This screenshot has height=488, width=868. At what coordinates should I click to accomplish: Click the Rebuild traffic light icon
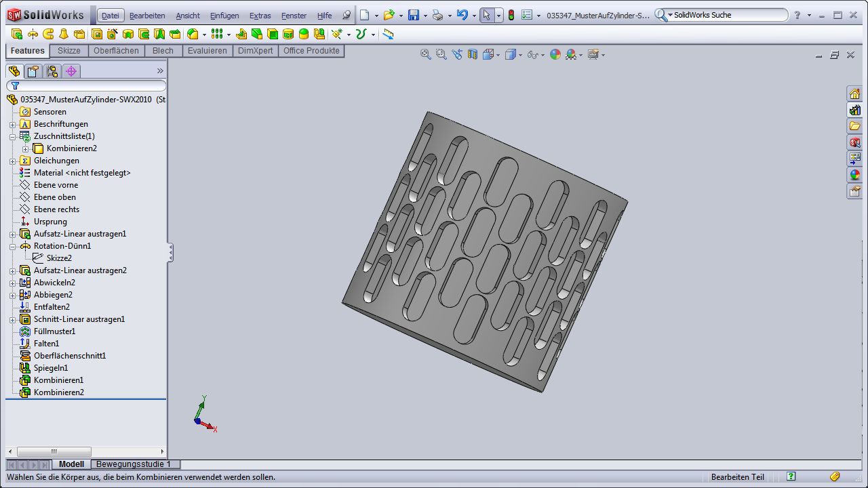click(511, 15)
